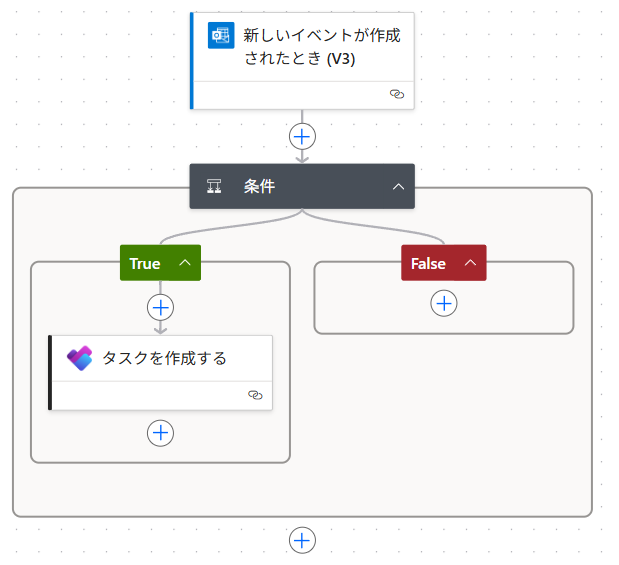Select the True branch label

145,263
